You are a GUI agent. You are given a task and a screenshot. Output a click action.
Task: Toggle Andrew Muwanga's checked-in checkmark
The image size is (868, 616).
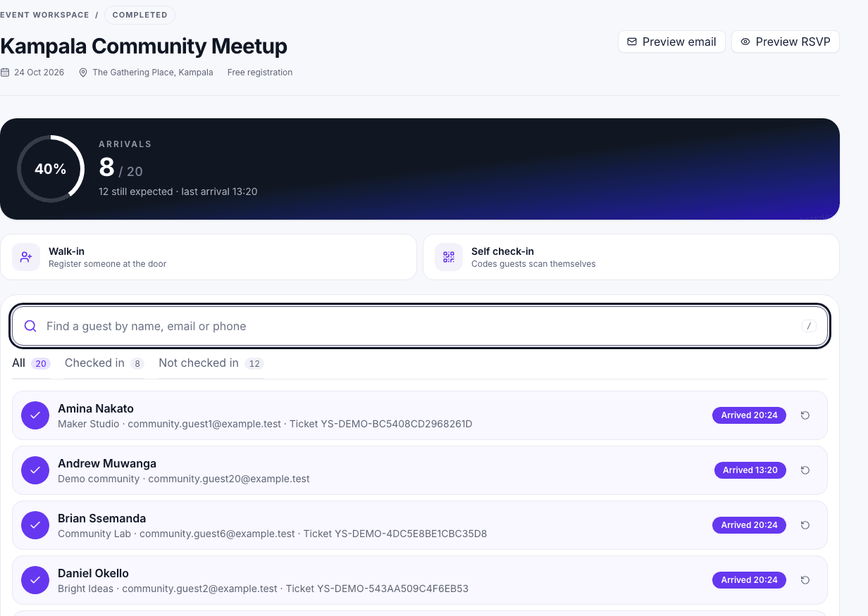pyautogui.click(x=35, y=470)
